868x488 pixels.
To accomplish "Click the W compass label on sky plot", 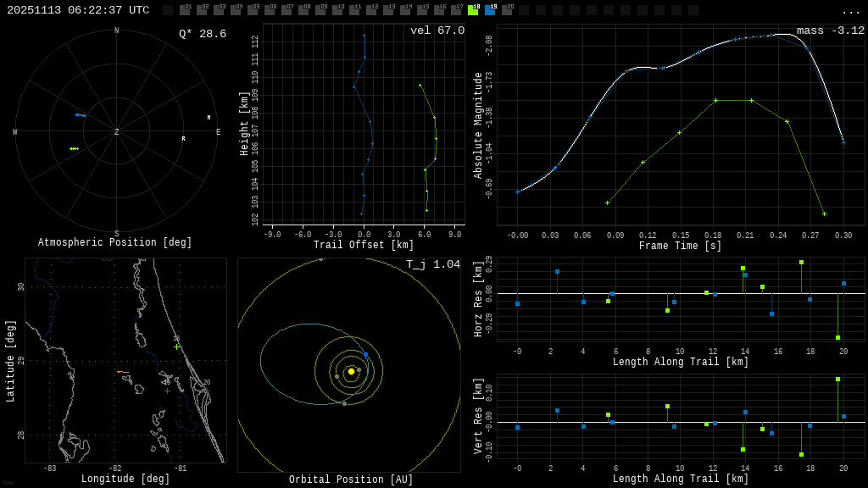I will coord(15,131).
